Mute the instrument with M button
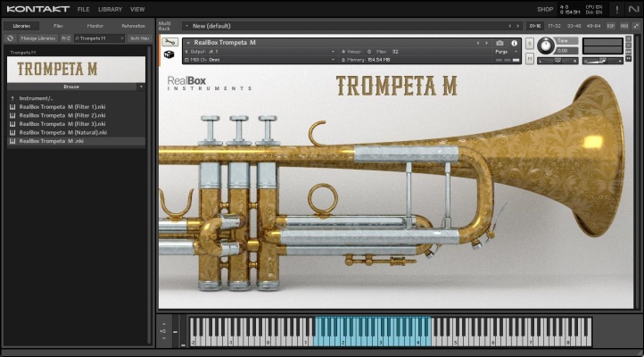Image resolution: width=644 pixels, height=357 pixels. tap(530, 59)
